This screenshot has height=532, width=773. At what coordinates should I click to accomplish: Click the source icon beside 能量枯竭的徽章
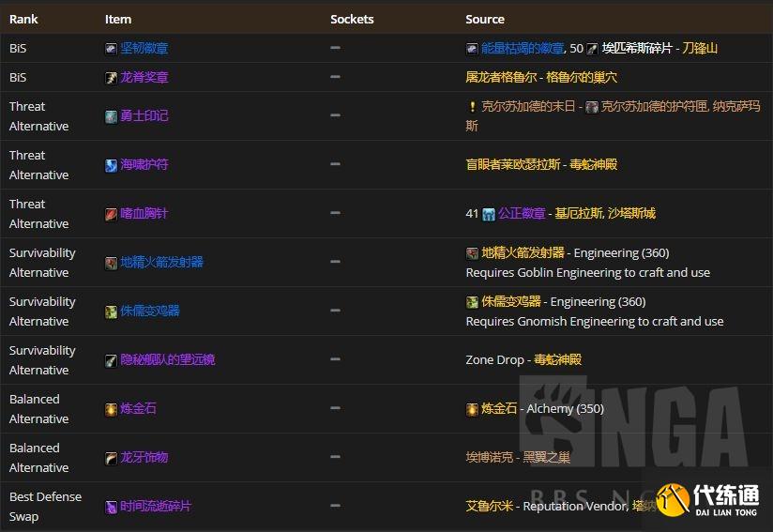[472, 48]
